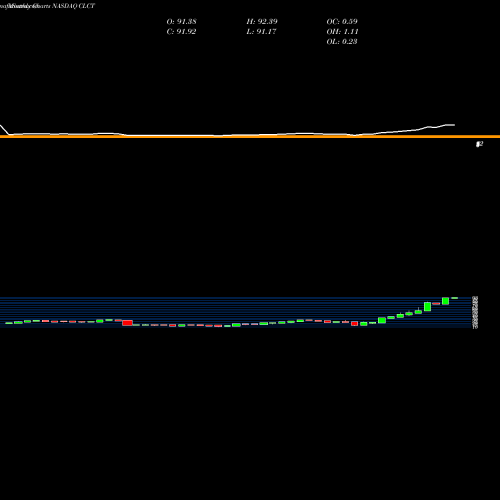Screen dimensions: 500x500
Task: Click the large red candlestick in the chart
Action: [x=127, y=323]
